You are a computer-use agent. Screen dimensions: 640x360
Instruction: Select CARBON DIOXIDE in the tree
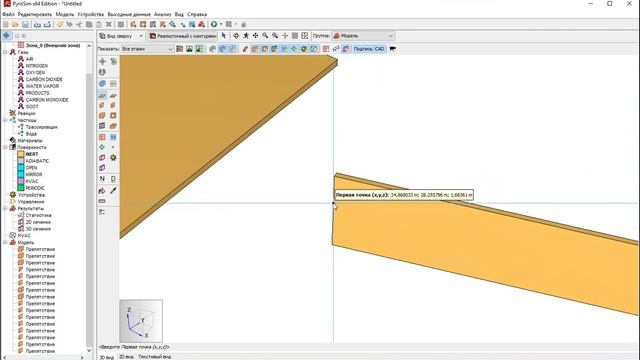44,79
